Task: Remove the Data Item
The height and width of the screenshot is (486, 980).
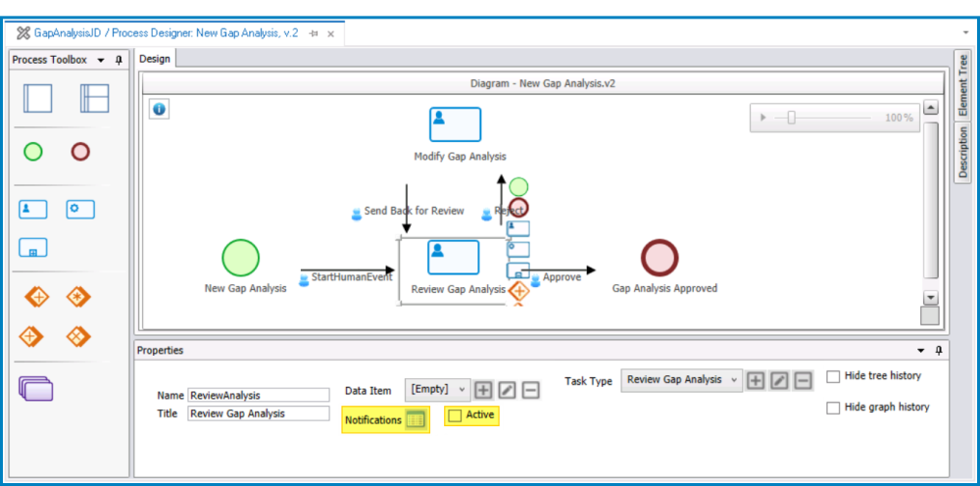Action: pyautogui.click(x=530, y=390)
